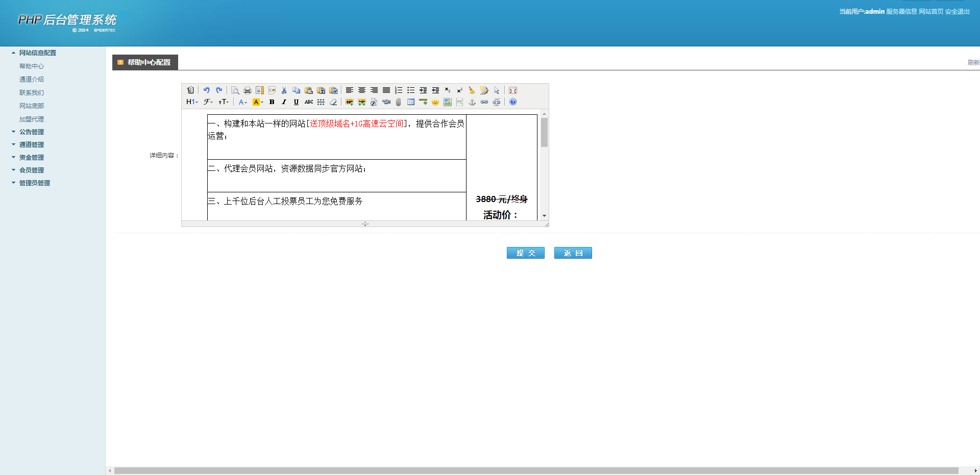Justify text fully
Viewport: 980px width, 475px height.
click(x=386, y=90)
